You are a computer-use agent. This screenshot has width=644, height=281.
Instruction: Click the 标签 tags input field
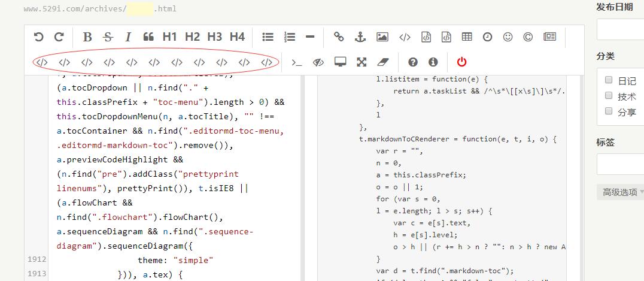pos(620,164)
